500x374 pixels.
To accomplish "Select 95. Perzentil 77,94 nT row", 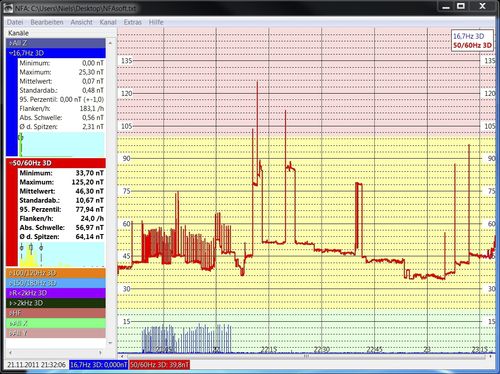I will (61, 209).
